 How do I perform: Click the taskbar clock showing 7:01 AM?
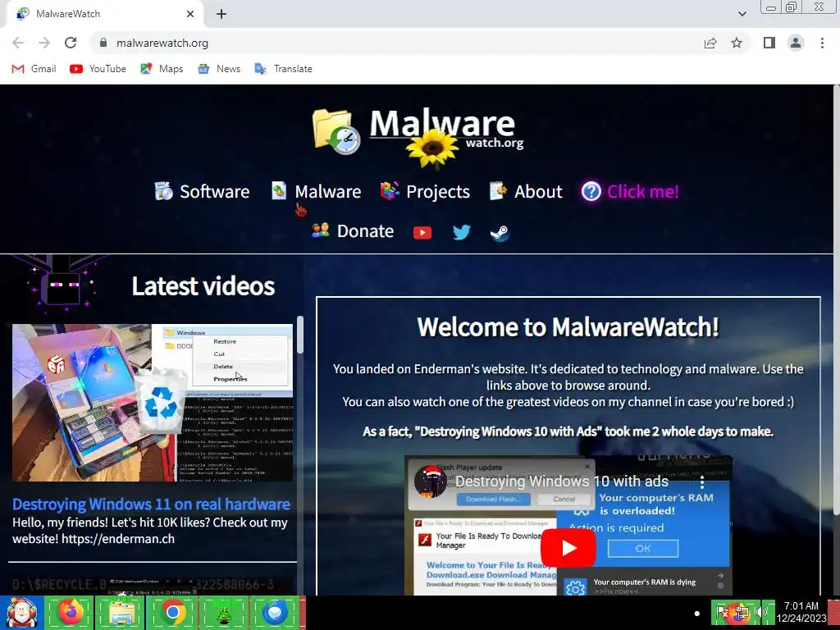pyautogui.click(x=801, y=612)
